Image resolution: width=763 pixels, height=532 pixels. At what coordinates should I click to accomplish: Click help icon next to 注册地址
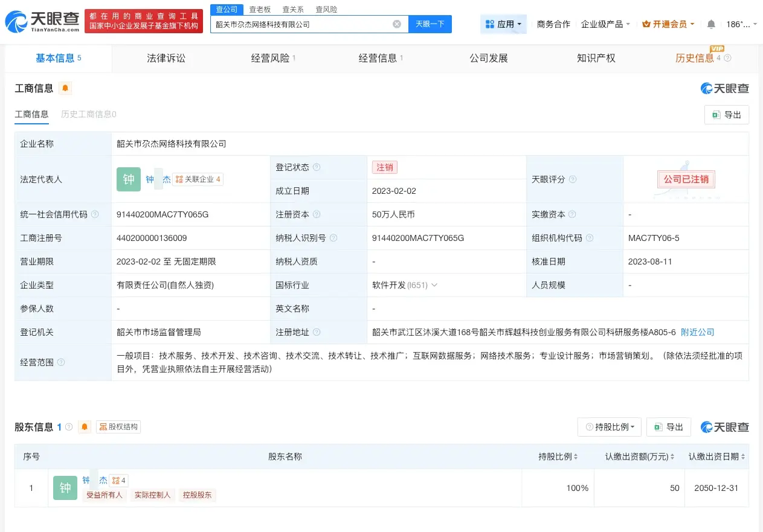317,332
